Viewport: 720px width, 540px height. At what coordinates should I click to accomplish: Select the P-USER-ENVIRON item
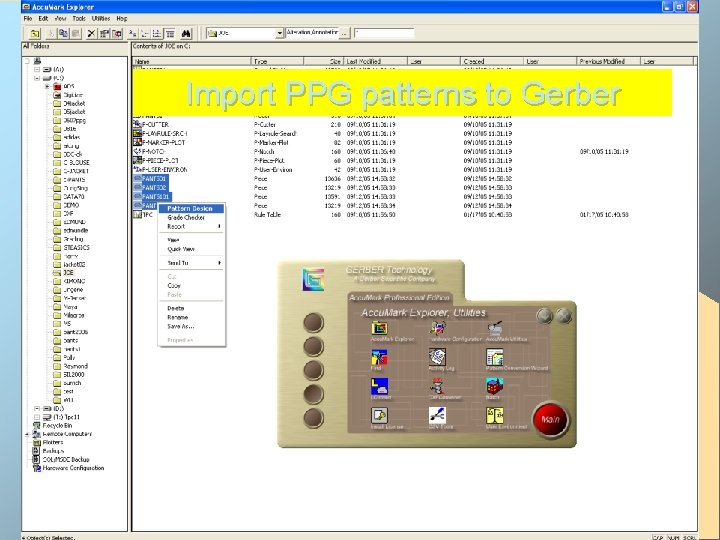pos(160,169)
